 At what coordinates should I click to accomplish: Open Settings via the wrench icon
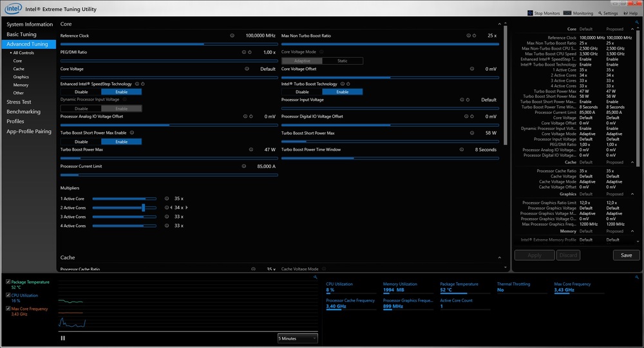click(x=600, y=13)
